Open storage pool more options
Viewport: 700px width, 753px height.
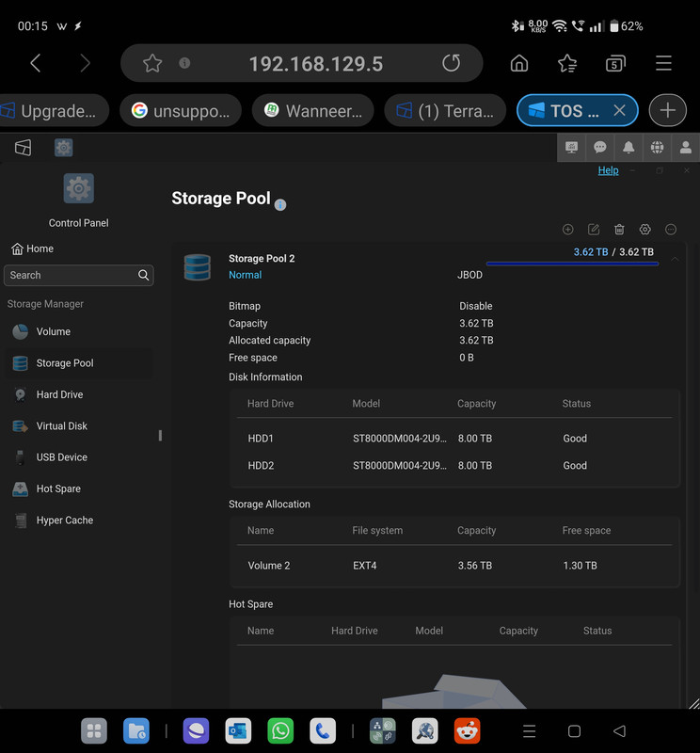[671, 229]
